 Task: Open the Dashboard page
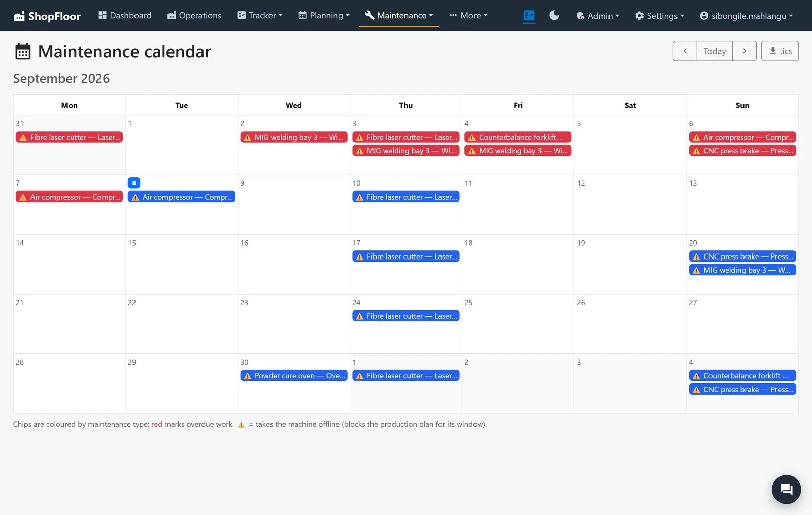pos(125,16)
